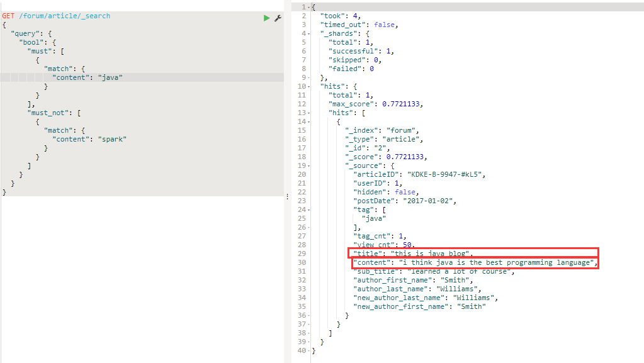Collapse the tag array fold at line 24
The image size is (644, 363).
coord(309,210)
